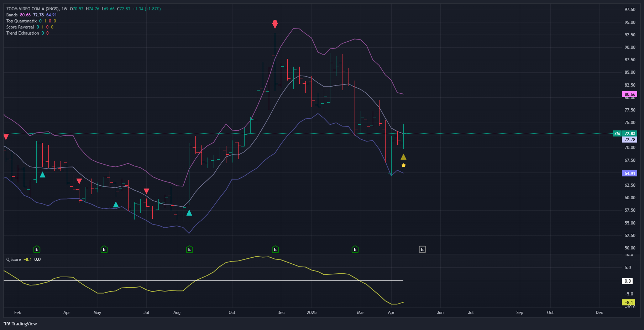The height and width of the screenshot is (330, 644).
Task: Click the 97.50 price axis value
Action: pyautogui.click(x=630, y=10)
